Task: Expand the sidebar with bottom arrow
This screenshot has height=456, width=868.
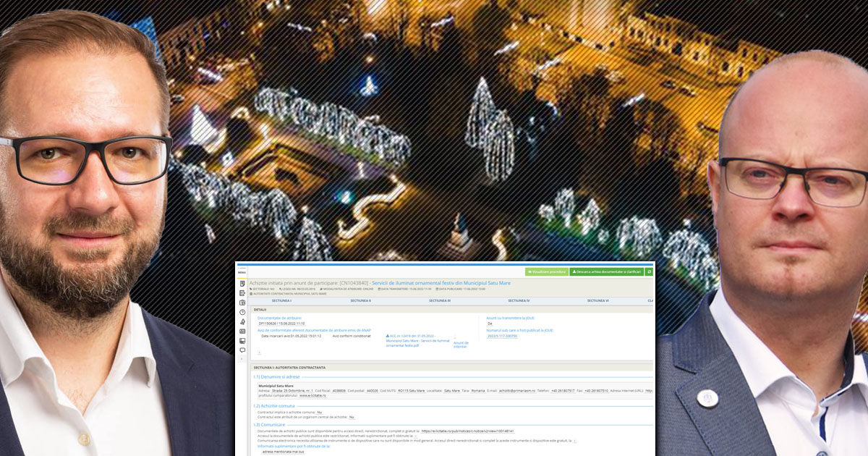Action: [242, 360]
